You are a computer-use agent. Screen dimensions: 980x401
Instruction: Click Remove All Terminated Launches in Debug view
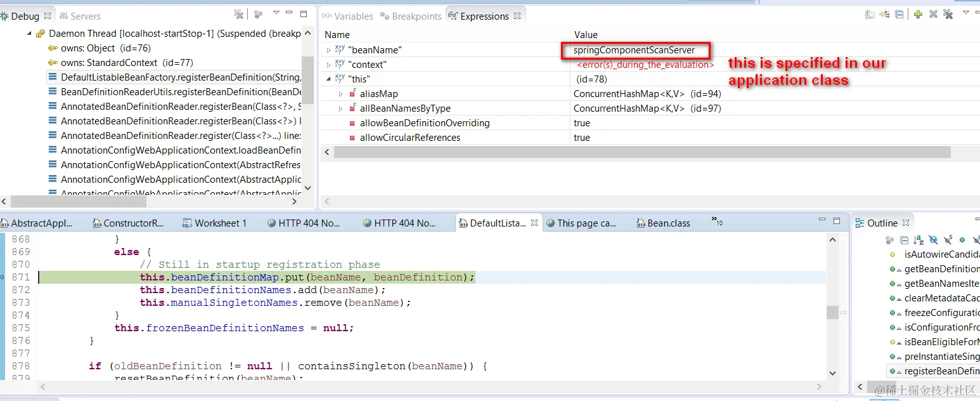pos(238,14)
